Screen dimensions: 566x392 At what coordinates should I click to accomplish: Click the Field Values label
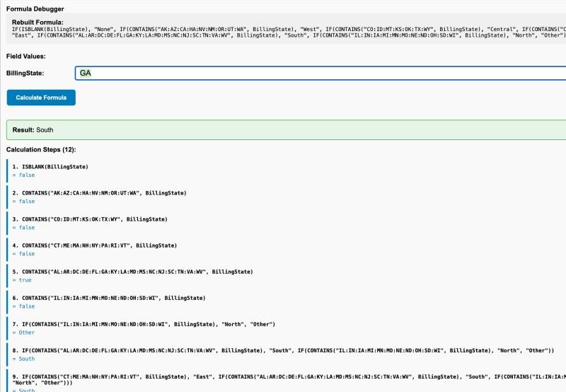click(x=26, y=57)
